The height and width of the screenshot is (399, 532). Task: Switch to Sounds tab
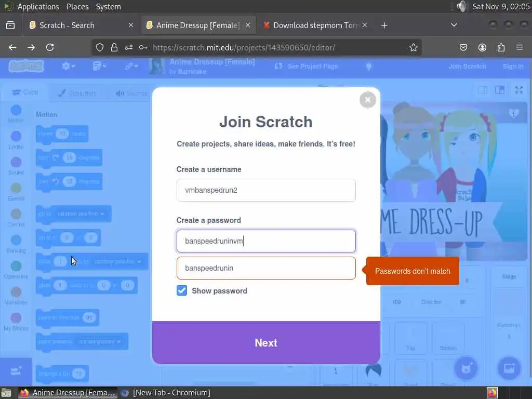coord(131,93)
